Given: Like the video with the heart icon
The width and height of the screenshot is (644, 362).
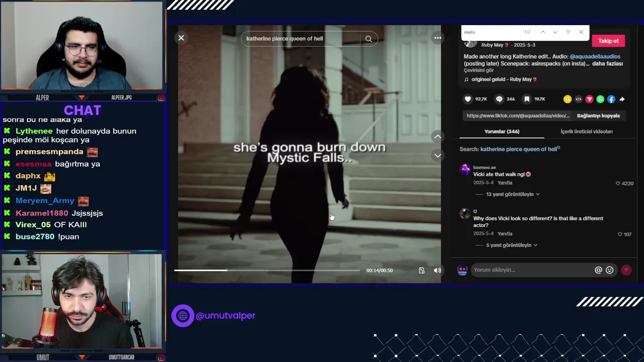Looking at the screenshot, I should 468,99.
